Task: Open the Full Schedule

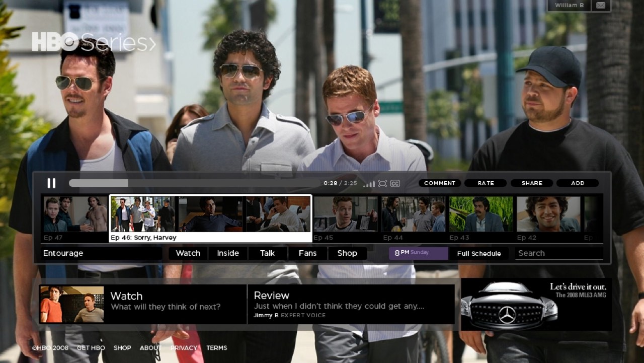Action: [479, 253]
